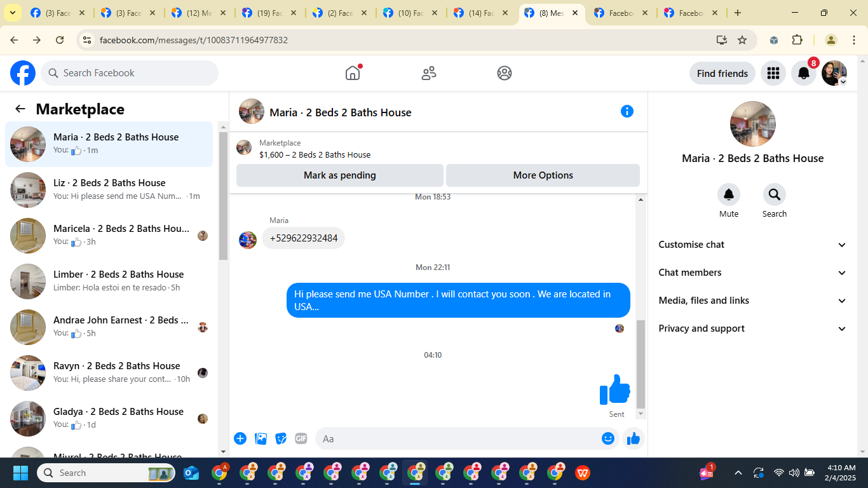Open Chrome three-dot menu
The width and height of the screenshot is (868, 488).
tap(853, 40)
